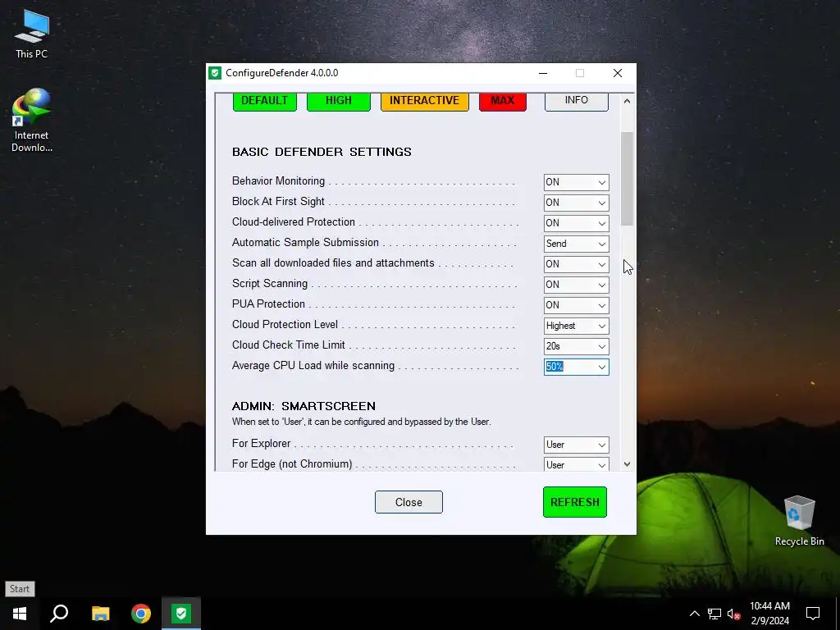Open the Cloud Protection Level dropdown
Image resolution: width=840 pixels, height=630 pixels.
click(x=577, y=326)
